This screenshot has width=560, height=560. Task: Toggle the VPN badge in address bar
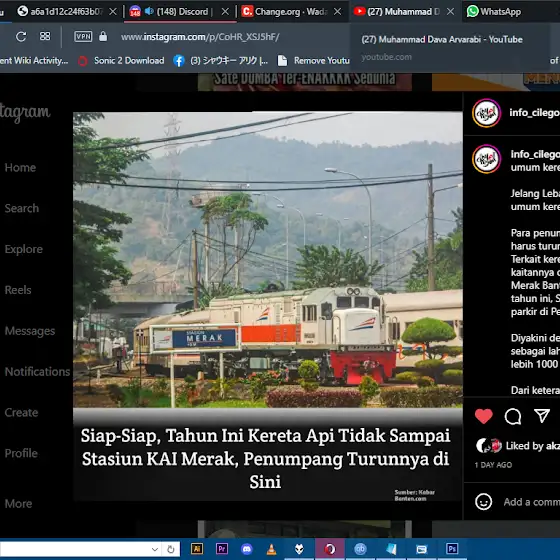tap(83, 36)
